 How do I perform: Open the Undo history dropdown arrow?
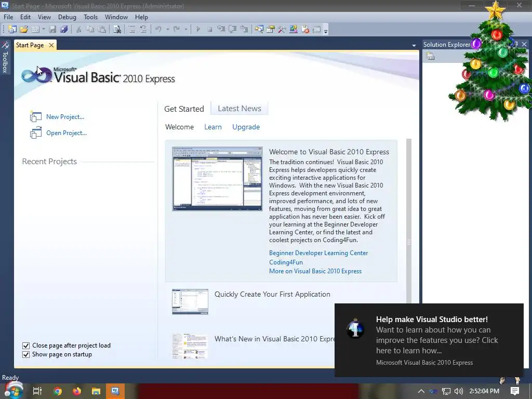[167, 30]
